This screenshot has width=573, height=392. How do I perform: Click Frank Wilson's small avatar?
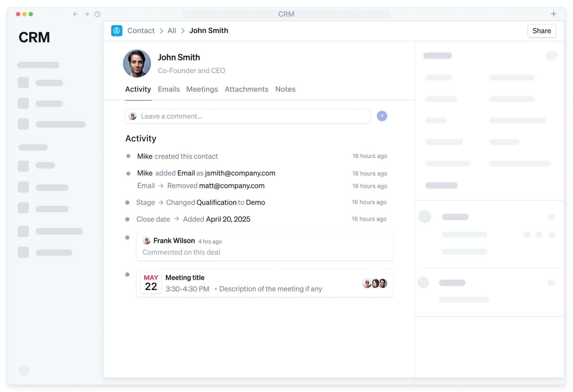146,241
